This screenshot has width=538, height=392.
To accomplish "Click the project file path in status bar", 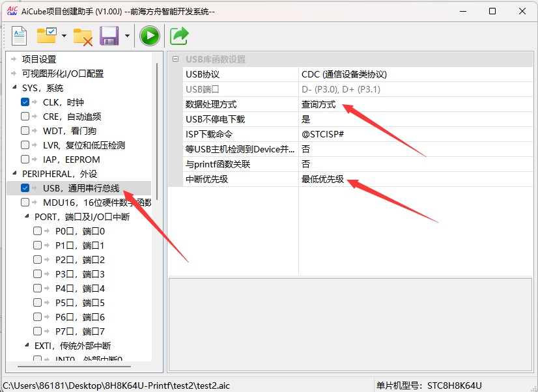I will coord(117,385).
